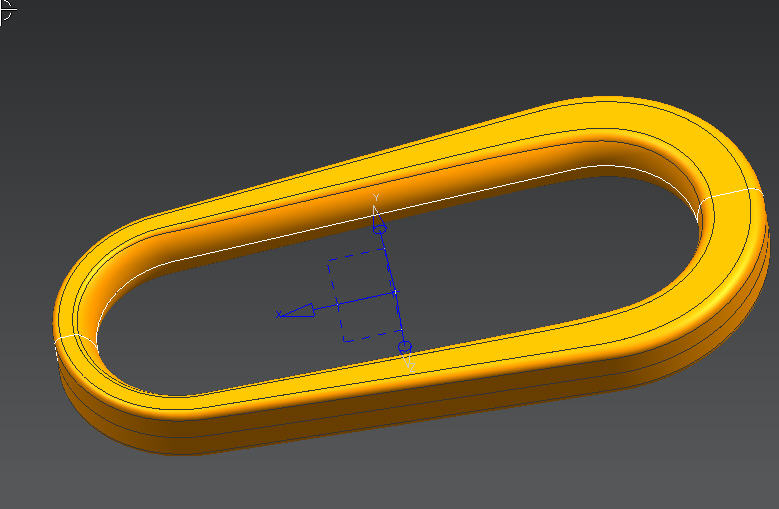This screenshot has height=509, width=779.
Task: Grab the blue cylinder handle near Z
Action: pos(405,346)
